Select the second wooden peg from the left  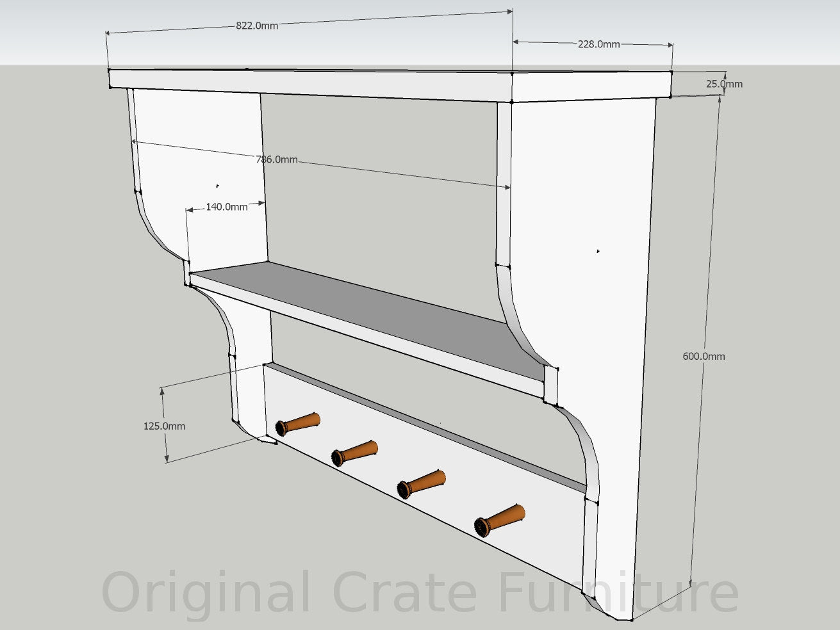pyautogui.click(x=354, y=453)
